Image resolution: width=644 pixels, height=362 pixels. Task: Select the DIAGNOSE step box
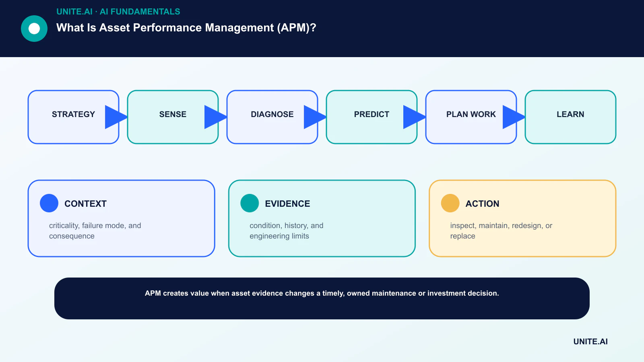pos(272,117)
